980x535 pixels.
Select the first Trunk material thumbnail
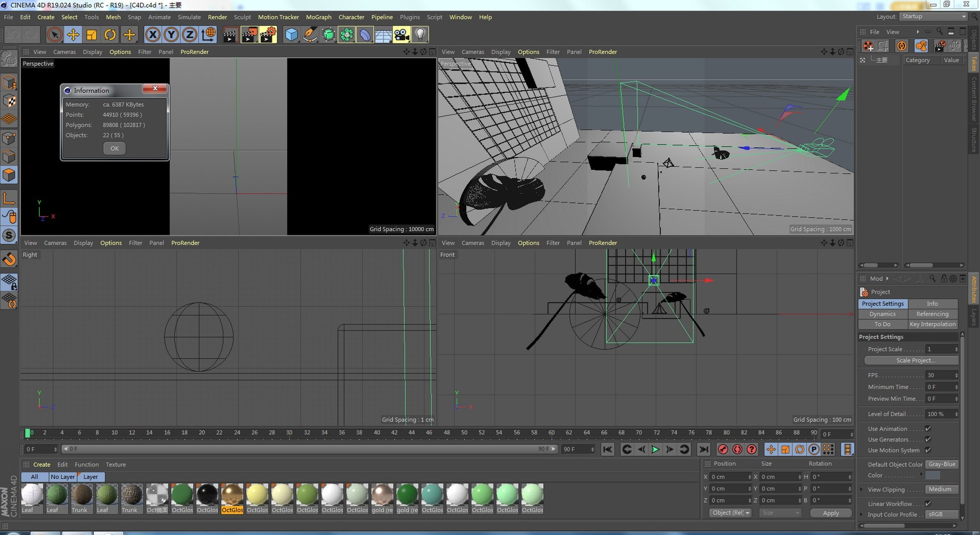(82, 498)
